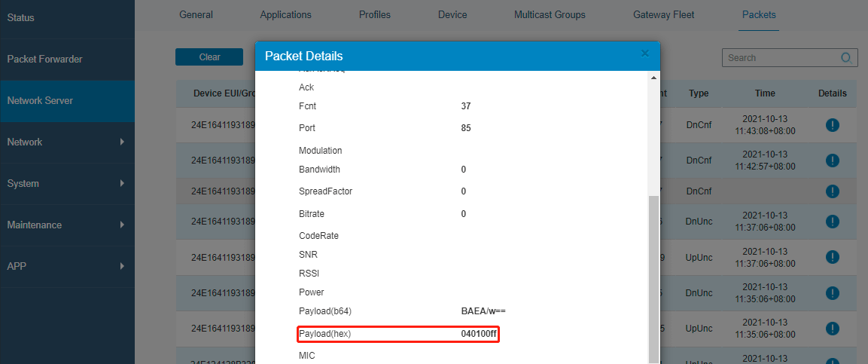Click info icon for the 11:37:06 DnUnc packet
868x364 pixels.
pyautogui.click(x=832, y=222)
